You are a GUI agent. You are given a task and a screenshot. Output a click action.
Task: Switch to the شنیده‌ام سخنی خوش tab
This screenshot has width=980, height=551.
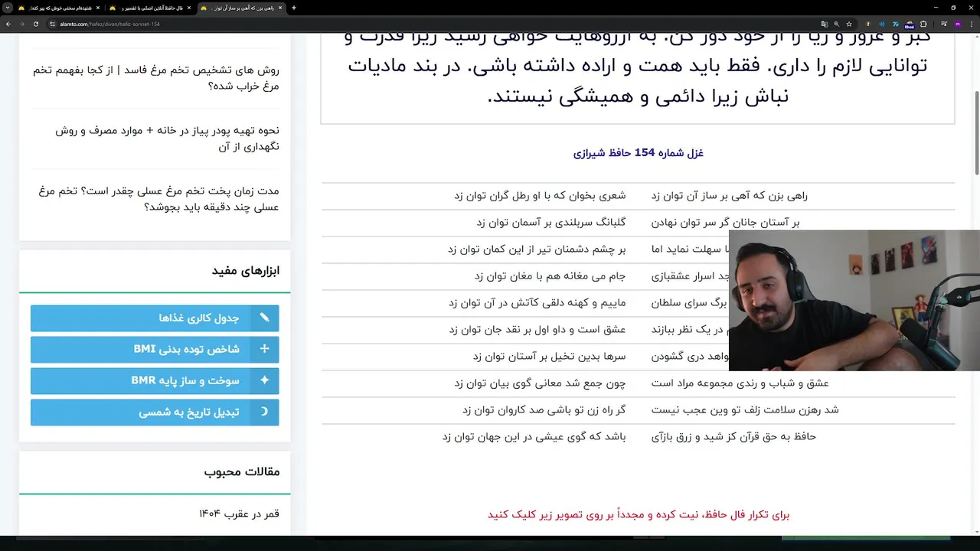[61, 8]
